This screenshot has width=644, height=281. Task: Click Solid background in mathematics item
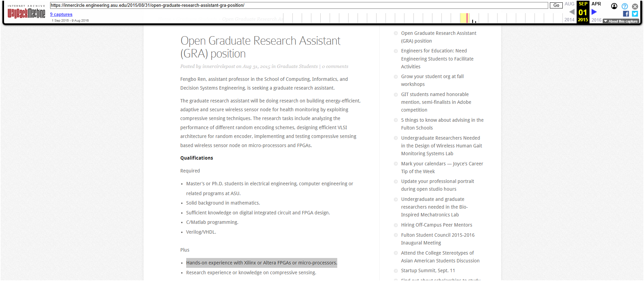(223, 203)
